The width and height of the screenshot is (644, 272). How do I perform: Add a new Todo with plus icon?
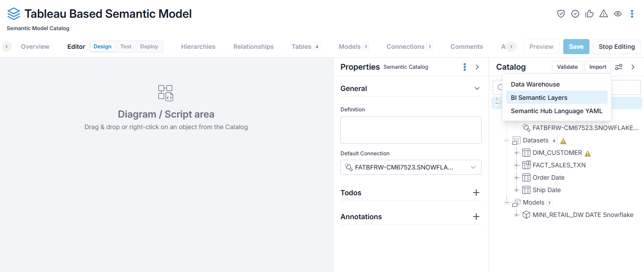pos(476,193)
